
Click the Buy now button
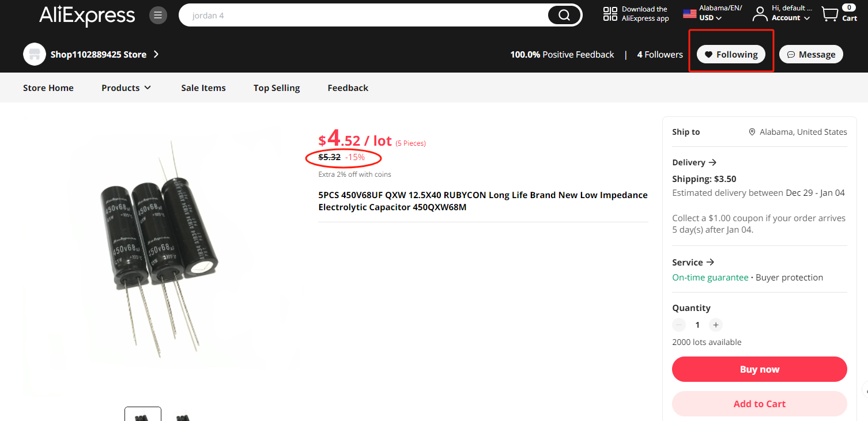click(759, 369)
